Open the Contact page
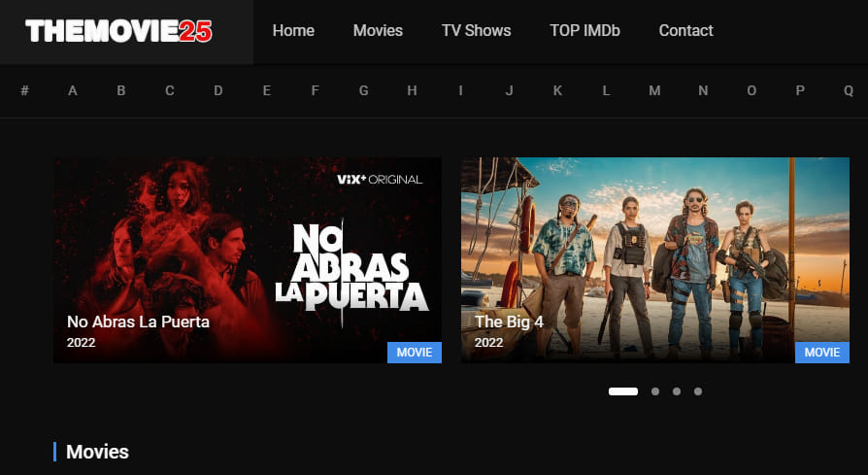The height and width of the screenshot is (475, 868). (685, 30)
